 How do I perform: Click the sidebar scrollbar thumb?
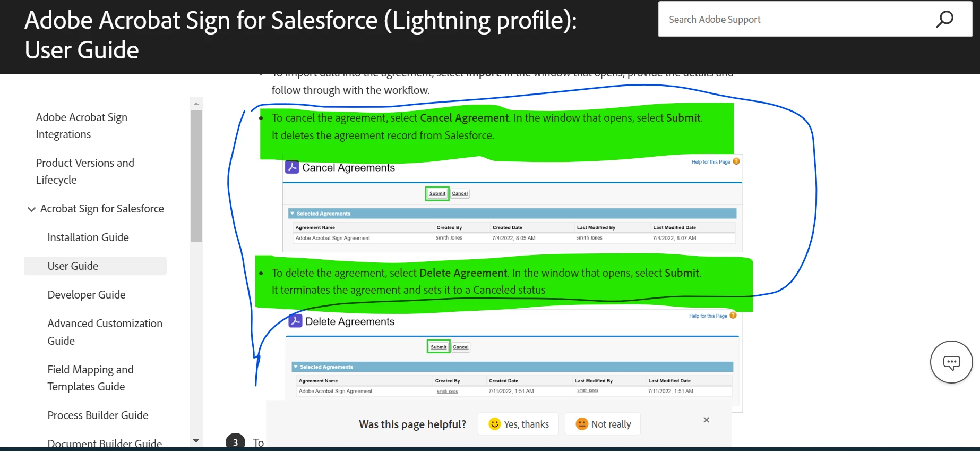tap(196, 176)
